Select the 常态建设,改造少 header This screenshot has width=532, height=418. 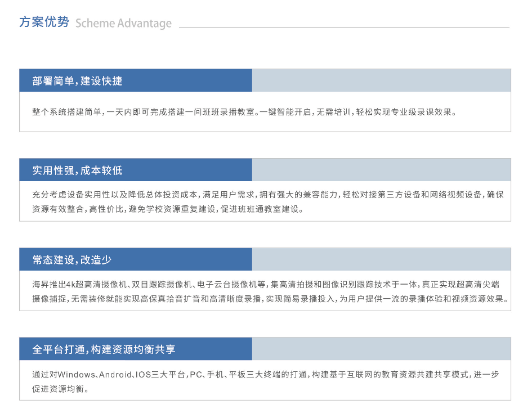pos(72,260)
